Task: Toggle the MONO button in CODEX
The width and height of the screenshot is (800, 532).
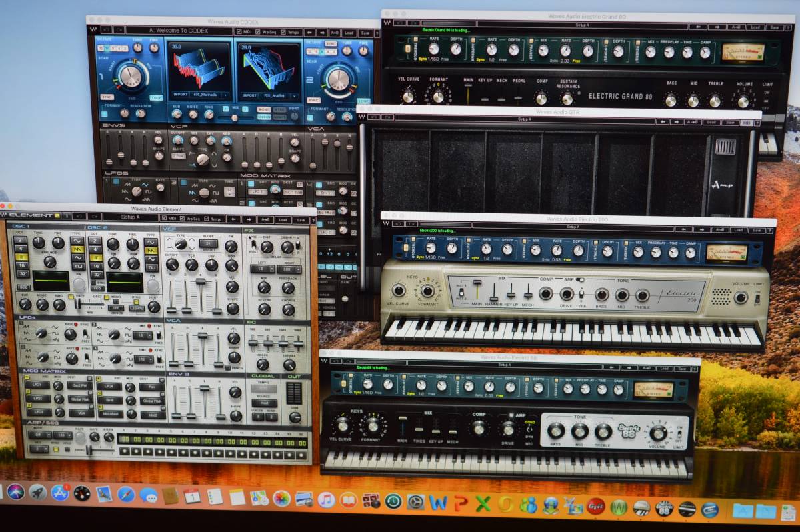Action: [x=263, y=109]
